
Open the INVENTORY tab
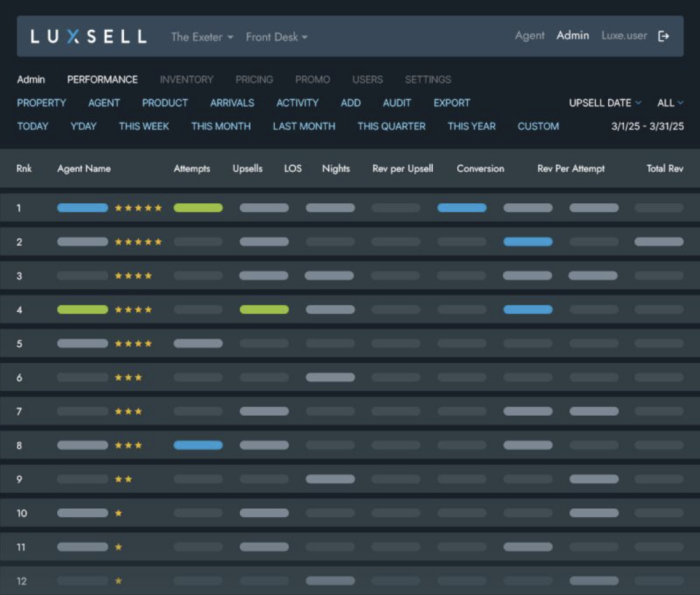pyautogui.click(x=187, y=79)
